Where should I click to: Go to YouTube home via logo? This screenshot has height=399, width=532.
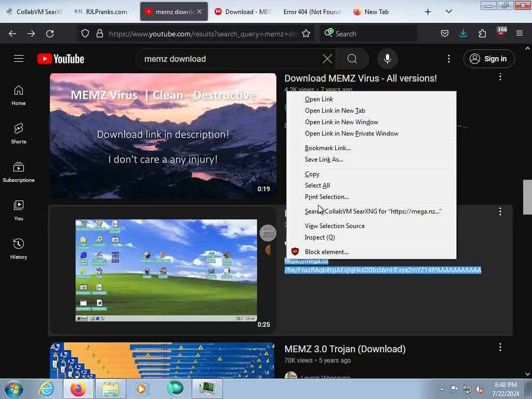[61, 59]
